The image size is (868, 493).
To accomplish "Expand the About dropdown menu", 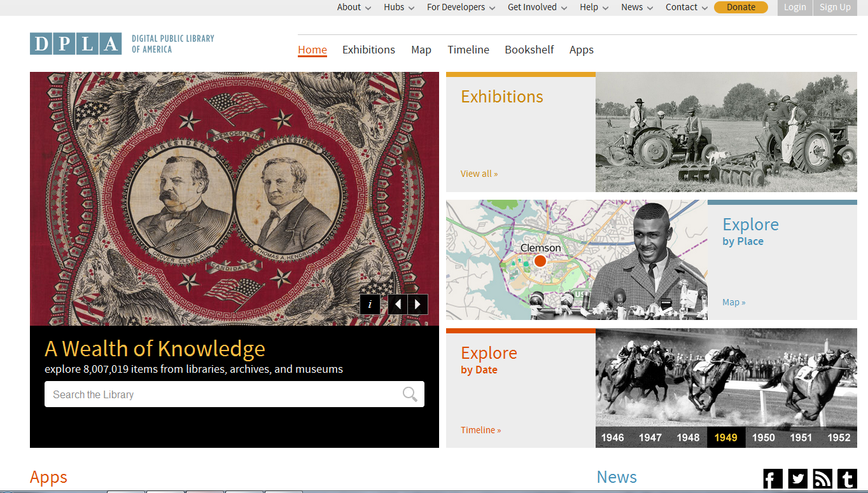I will pos(354,7).
